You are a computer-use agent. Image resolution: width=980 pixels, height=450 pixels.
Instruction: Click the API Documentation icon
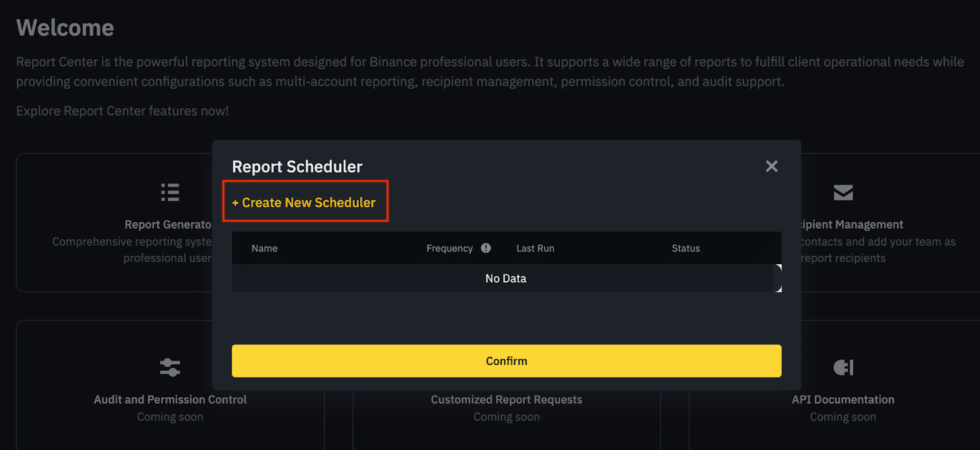pyautogui.click(x=843, y=367)
